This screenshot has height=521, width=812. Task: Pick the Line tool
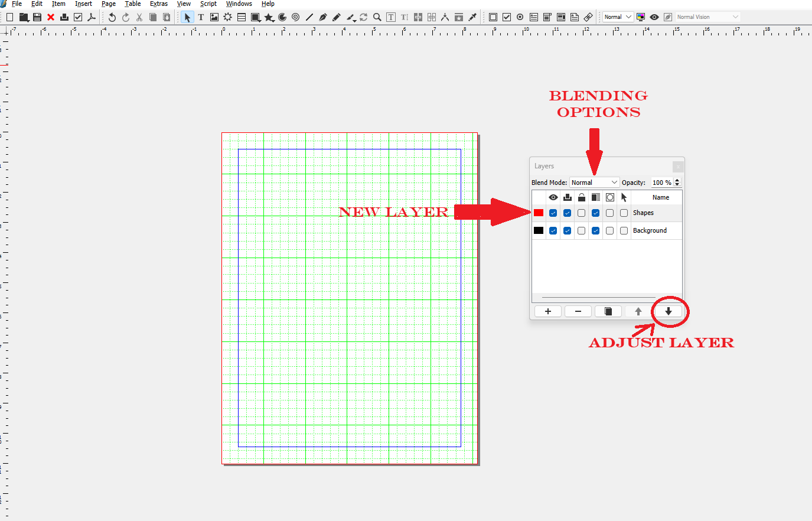(x=309, y=17)
